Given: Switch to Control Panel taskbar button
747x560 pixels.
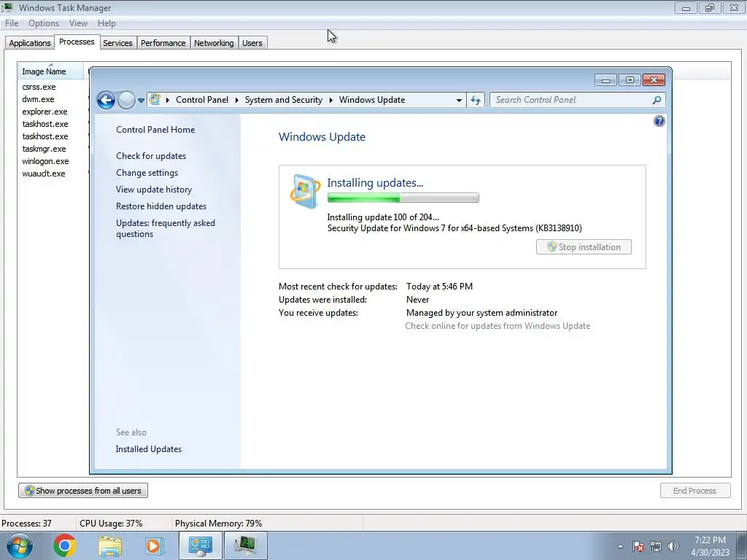Looking at the screenshot, I should pos(200,545).
